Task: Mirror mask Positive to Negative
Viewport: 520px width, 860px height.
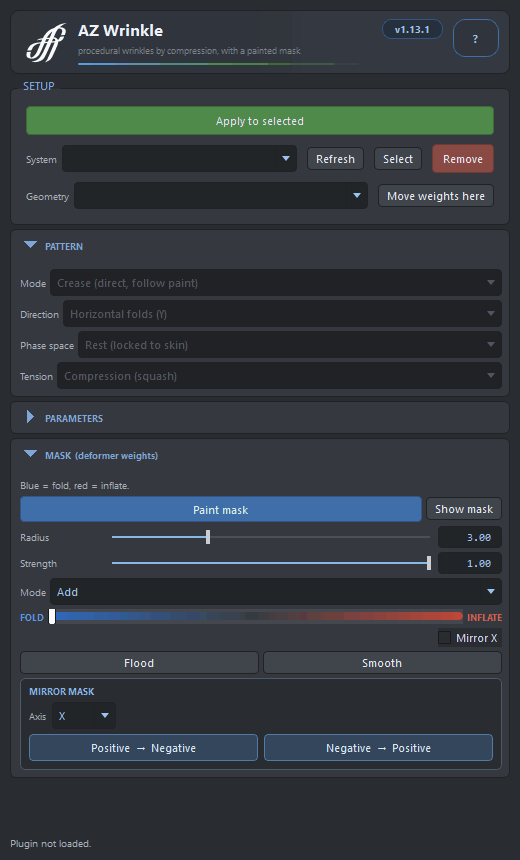Action: pos(143,748)
